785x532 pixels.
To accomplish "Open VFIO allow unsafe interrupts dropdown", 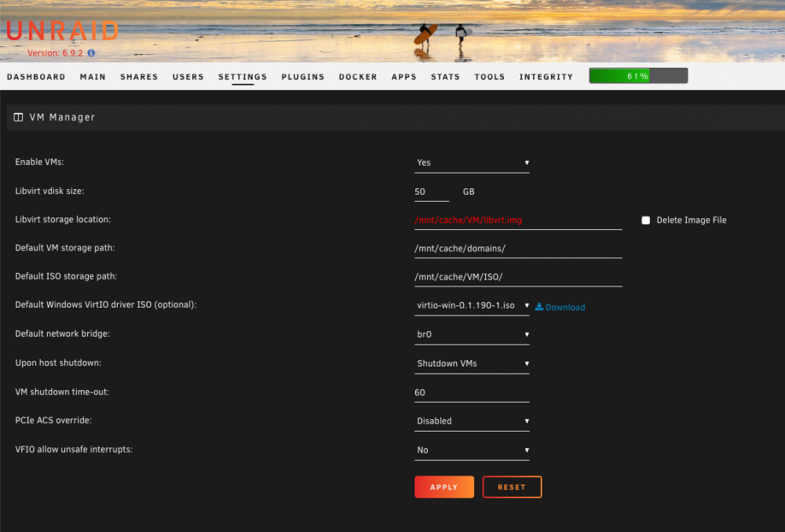I will 472,450.
